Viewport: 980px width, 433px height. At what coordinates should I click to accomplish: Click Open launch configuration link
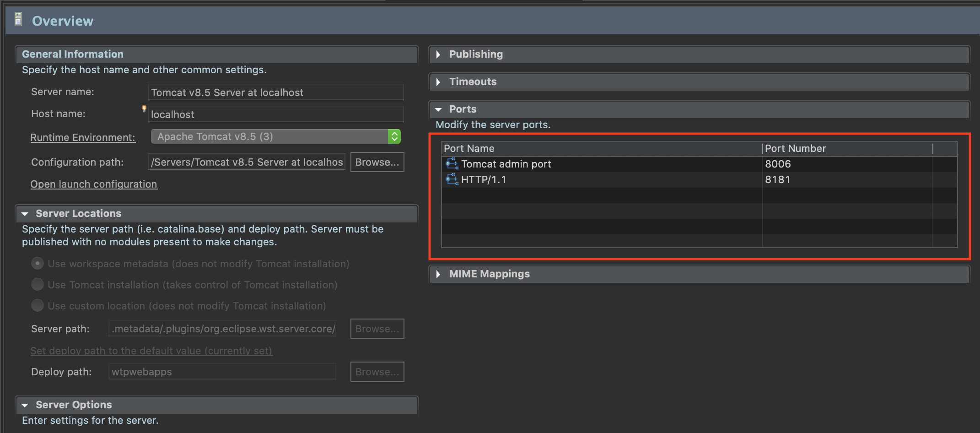click(x=94, y=184)
